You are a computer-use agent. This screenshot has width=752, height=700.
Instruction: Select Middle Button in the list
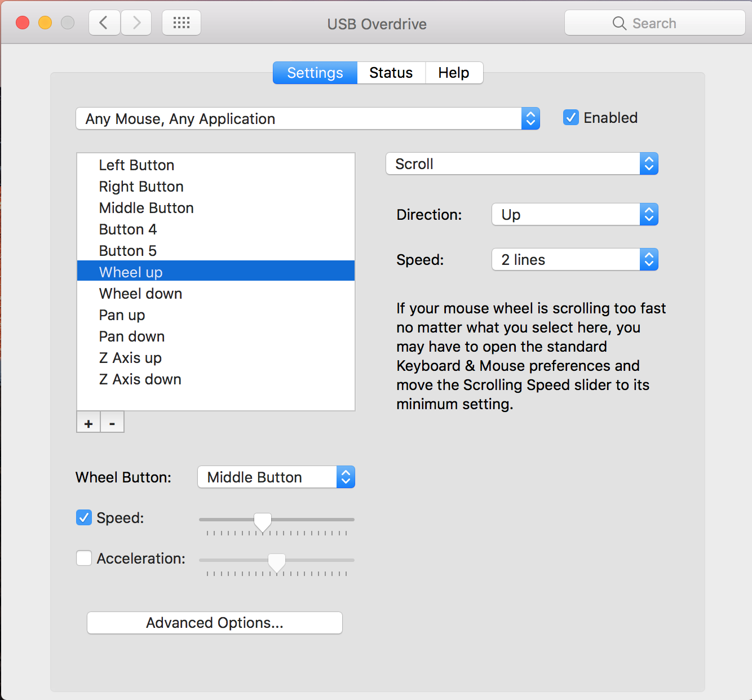click(x=216, y=208)
